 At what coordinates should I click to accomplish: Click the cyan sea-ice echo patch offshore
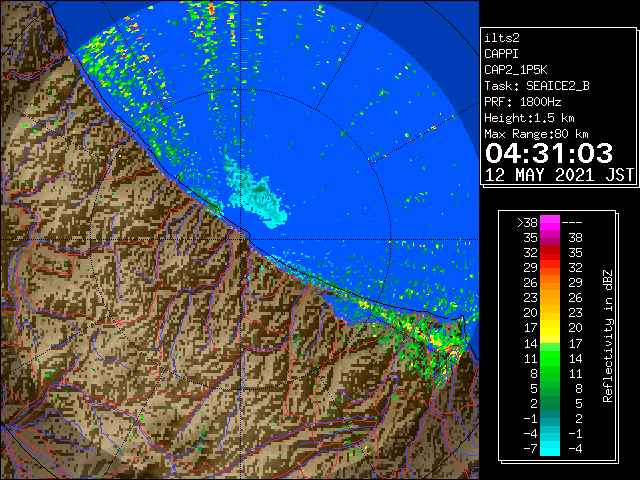[x=256, y=194]
